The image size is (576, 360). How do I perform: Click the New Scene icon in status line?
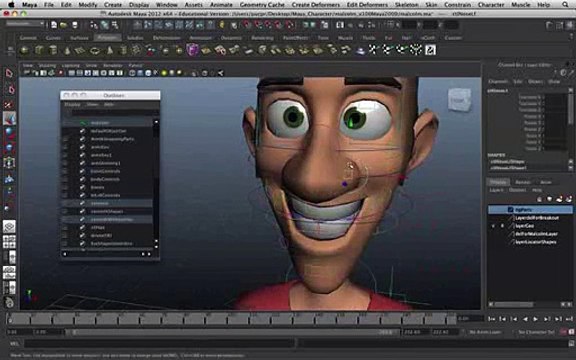point(54,25)
